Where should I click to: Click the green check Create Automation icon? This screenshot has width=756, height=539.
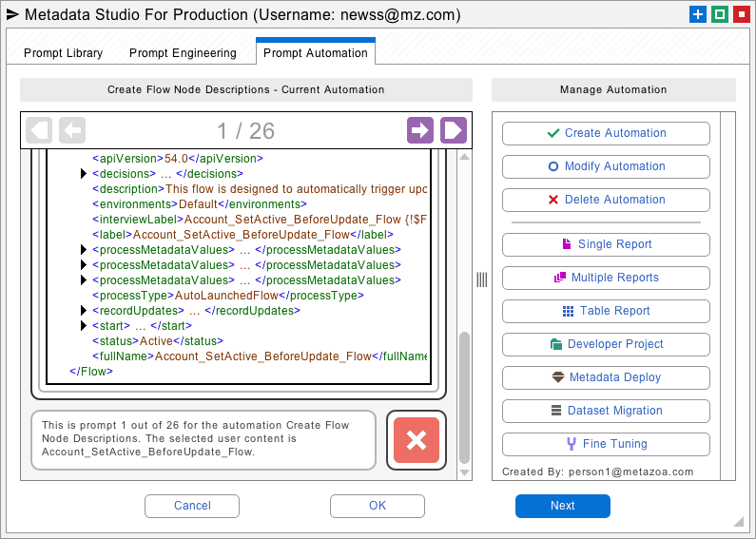(553, 133)
